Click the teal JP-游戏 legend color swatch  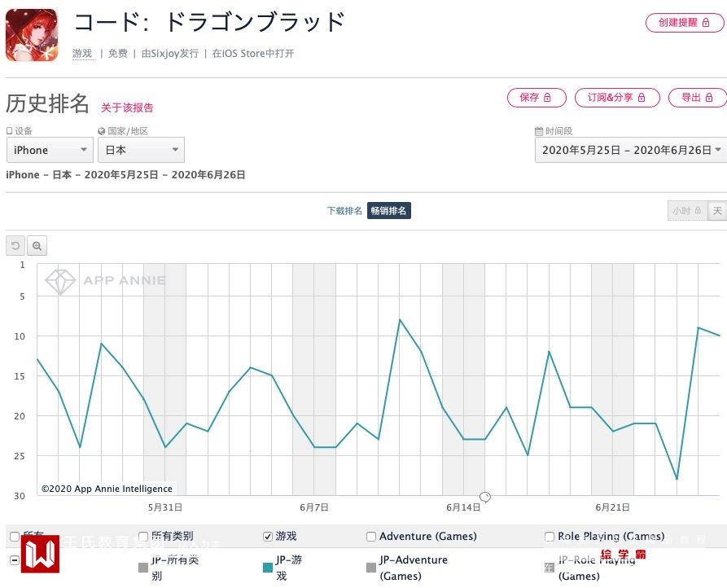click(268, 567)
